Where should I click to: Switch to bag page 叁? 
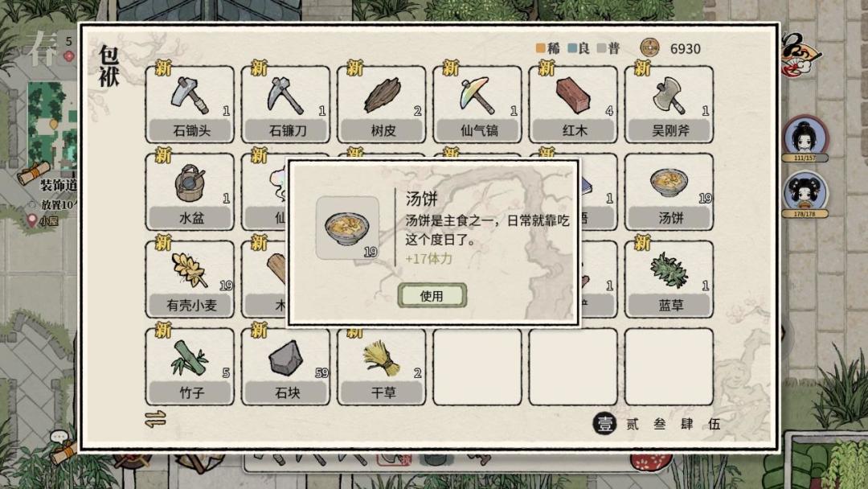[x=659, y=424]
